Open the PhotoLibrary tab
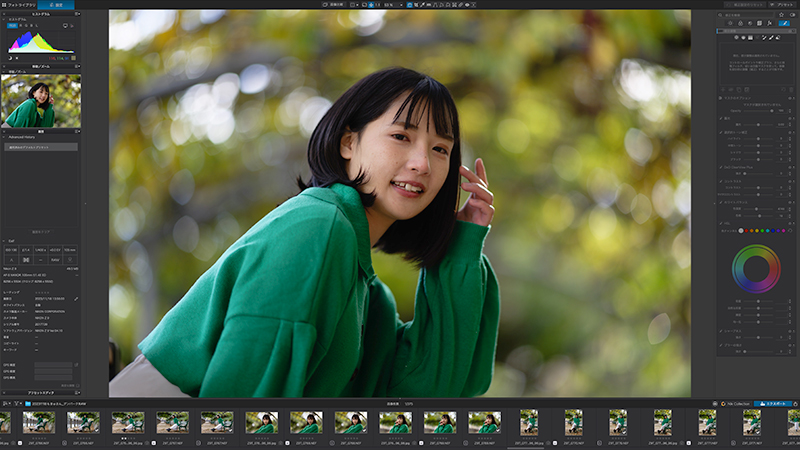This screenshot has height=450, width=800. pos(18,5)
